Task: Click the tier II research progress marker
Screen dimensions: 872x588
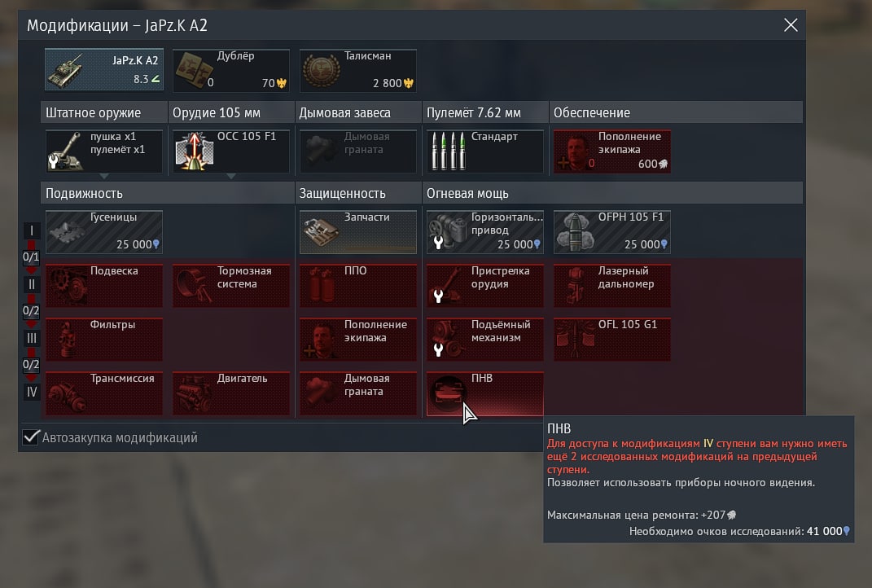Action: (x=31, y=284)
